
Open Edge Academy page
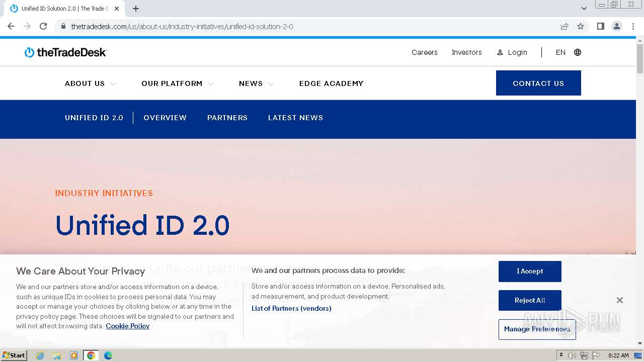331,83
